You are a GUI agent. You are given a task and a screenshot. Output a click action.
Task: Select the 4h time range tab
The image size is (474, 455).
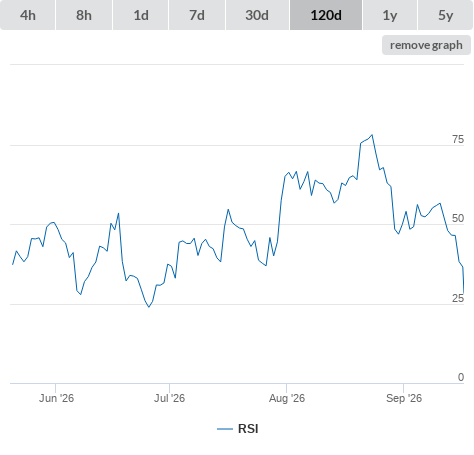(28, 15)
